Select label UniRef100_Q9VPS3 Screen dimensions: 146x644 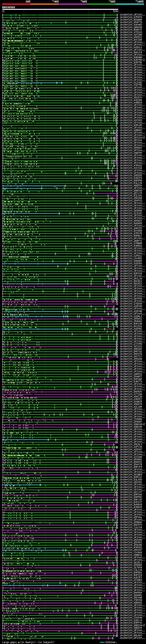tap(131, 201)
